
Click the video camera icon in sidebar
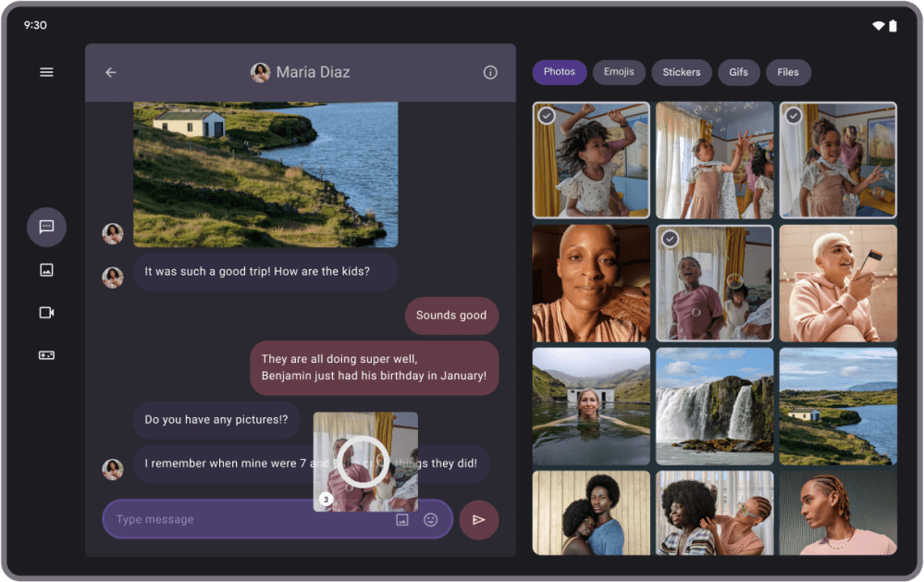[x=46, y=313]
